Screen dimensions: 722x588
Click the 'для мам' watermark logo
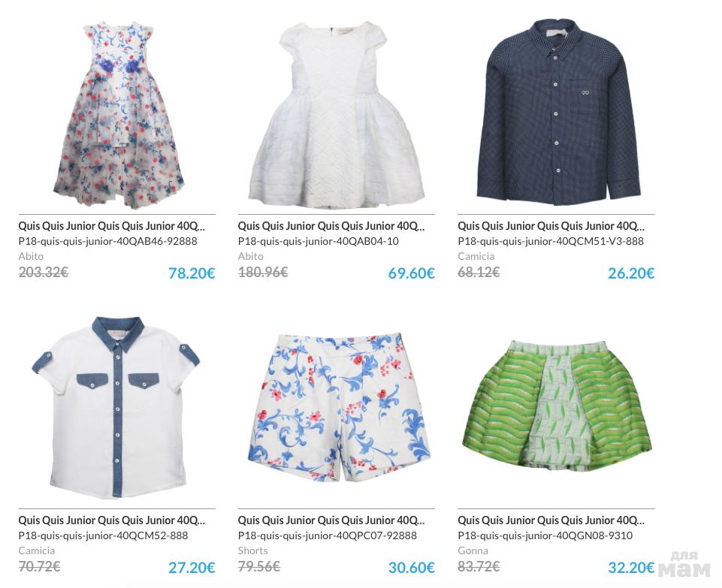click(684, 565)
